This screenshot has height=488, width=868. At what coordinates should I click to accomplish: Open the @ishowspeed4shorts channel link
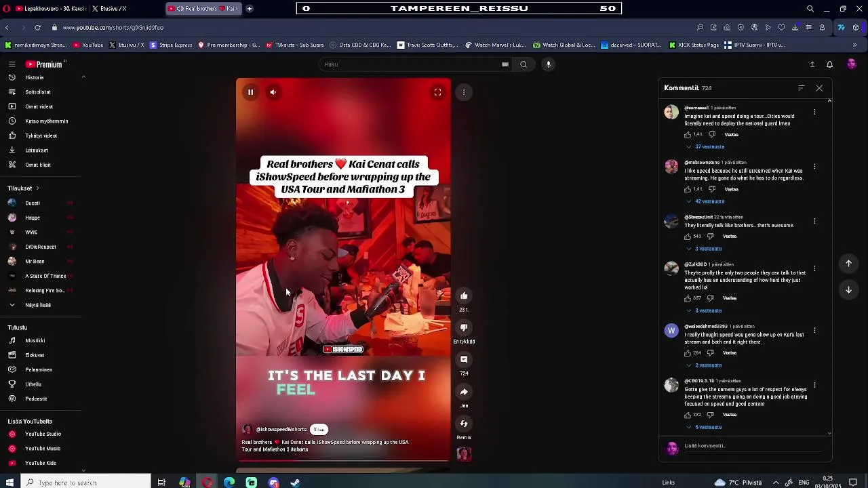(x=281, y=430)
